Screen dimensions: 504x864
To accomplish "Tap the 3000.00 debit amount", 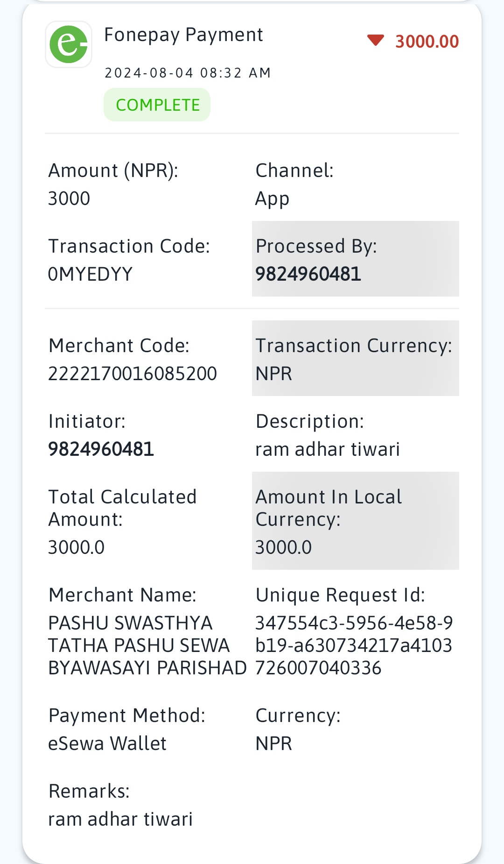I will coord(427,42).
